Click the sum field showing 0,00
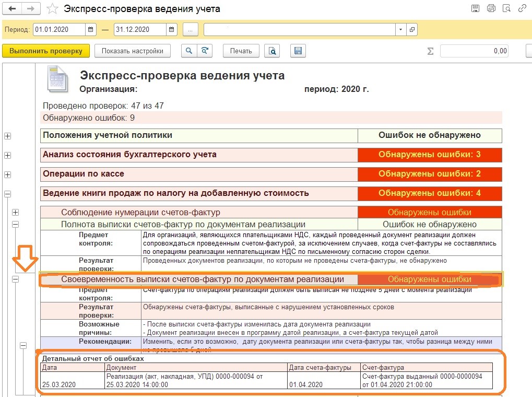This screenshot has height=397, width=532. (475, 51)
